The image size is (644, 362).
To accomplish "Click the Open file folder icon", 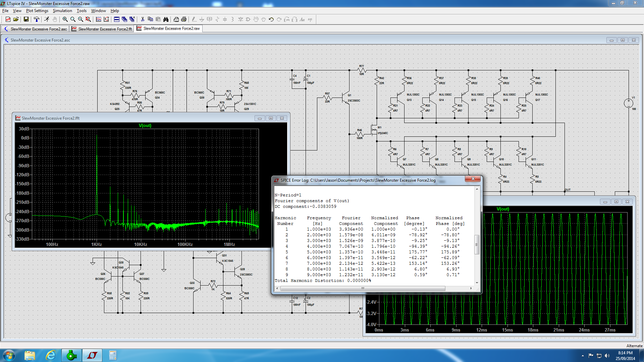I will click(16, 19).
